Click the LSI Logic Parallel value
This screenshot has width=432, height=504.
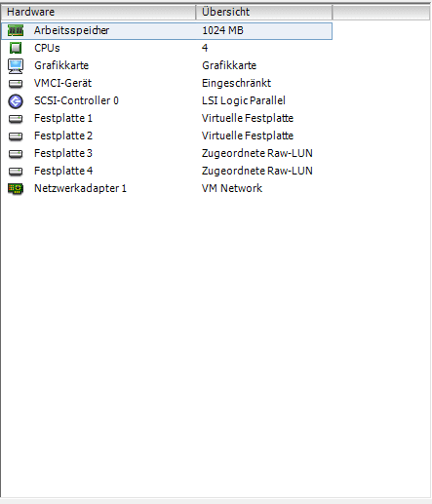pyautogui.click(x=244, y=100)
